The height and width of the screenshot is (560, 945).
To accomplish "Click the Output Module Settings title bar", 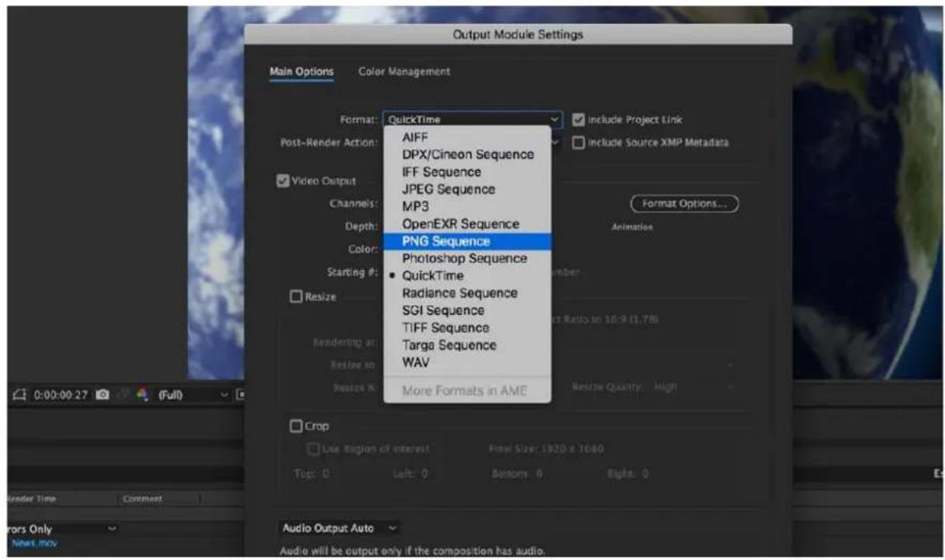I will 518,34.
